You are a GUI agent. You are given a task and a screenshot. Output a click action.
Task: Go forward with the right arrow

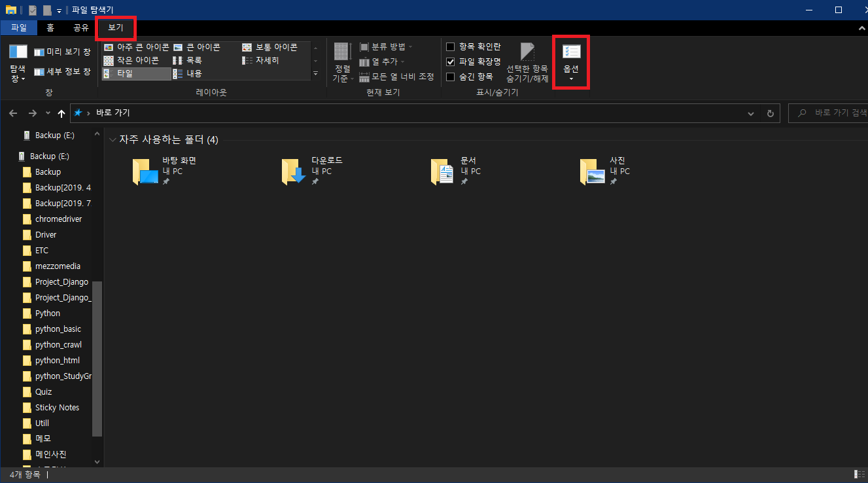click(32, 113)
